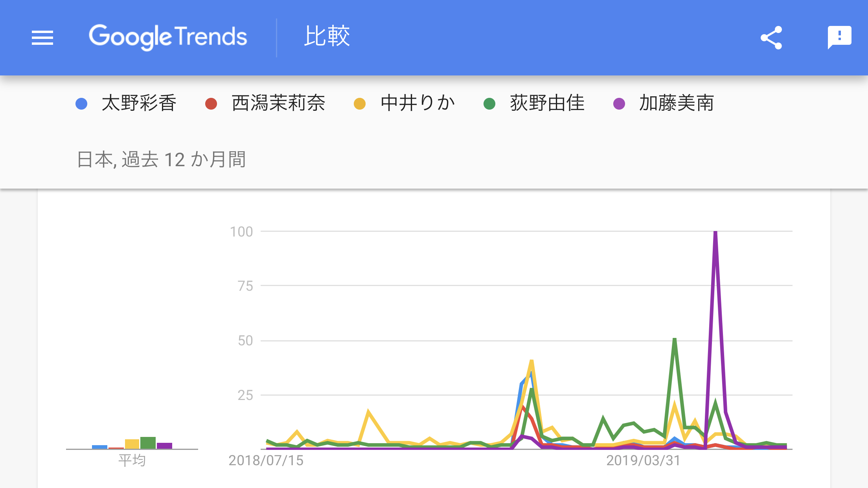Open the send feedback icon
Screen dimensions: 868x488
point(839,38)
